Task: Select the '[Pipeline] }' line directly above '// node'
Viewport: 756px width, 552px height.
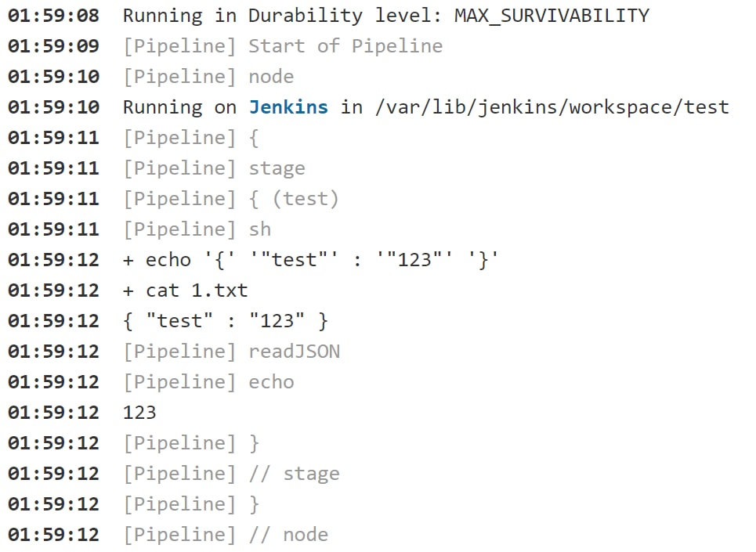Action: click(x=191, y=504)
